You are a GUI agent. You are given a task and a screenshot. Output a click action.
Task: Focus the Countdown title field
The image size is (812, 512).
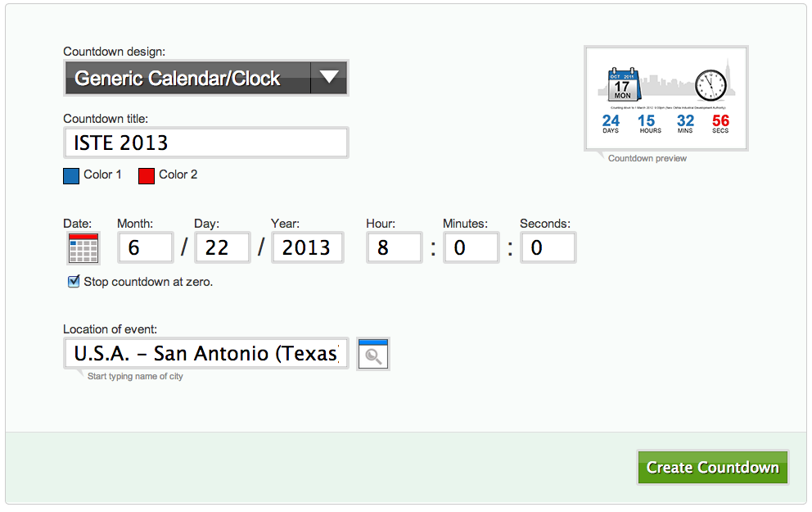pos(206,143)
